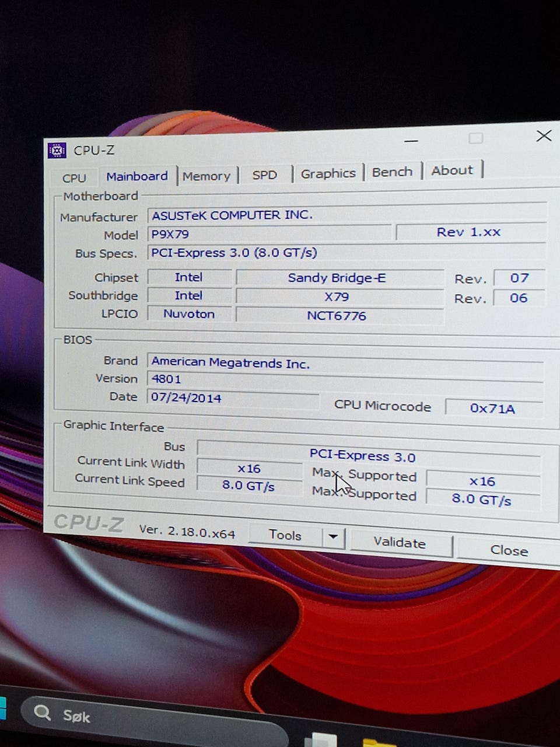
Task: Switch to the Bench tab
Action: (x=392, y=172)
